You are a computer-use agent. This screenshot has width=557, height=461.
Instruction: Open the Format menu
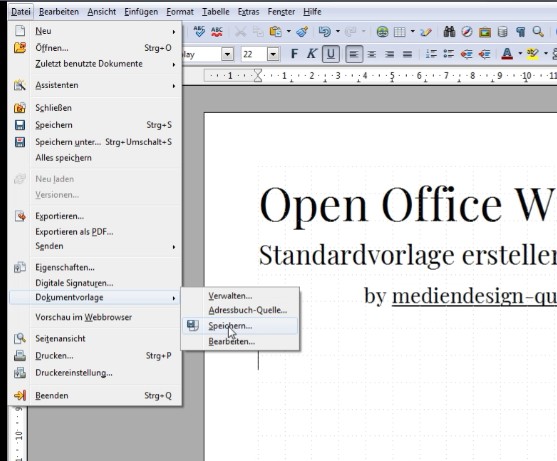click(x=180, y=12)
